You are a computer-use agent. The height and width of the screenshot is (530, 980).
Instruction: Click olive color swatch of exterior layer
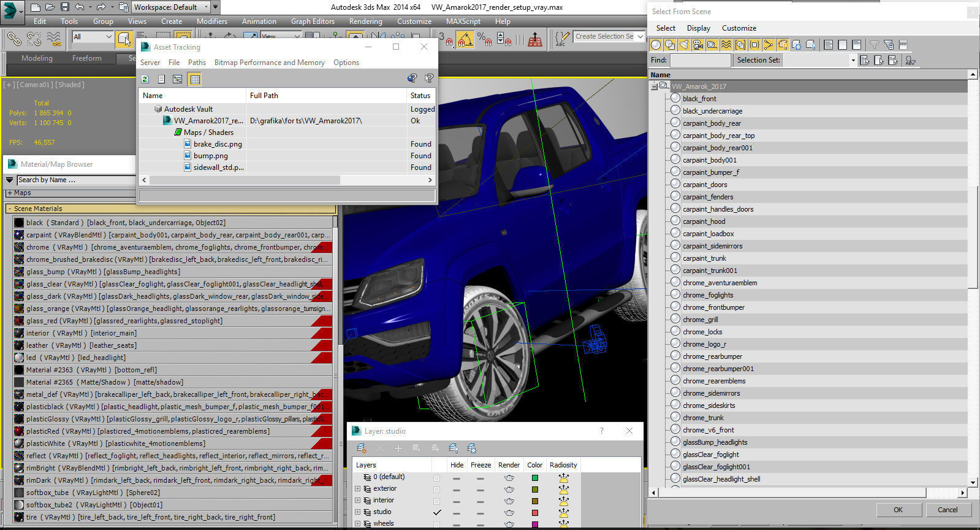pyautogui.click(x=535, y=490)
